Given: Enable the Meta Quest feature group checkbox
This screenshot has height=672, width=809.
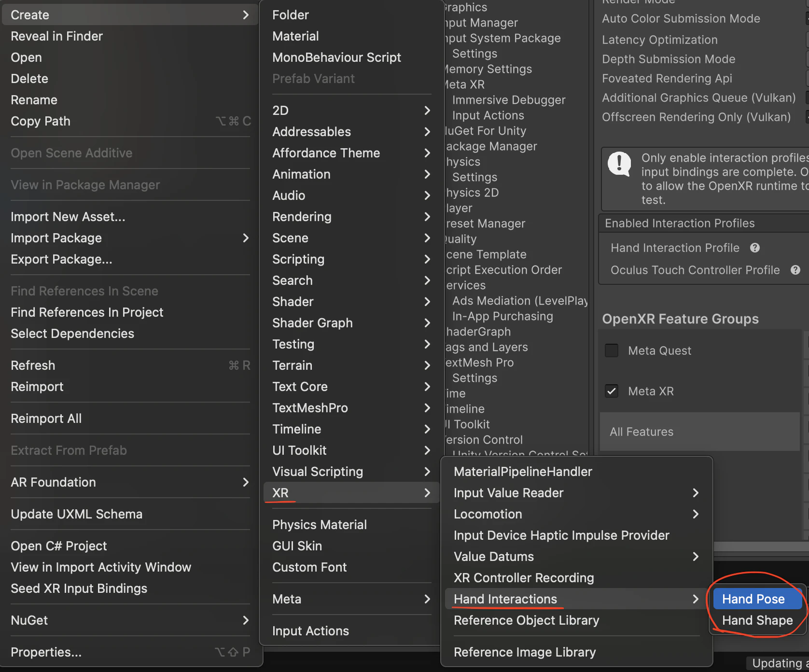Looking at the screenshot, I should [x=612, y=350].
